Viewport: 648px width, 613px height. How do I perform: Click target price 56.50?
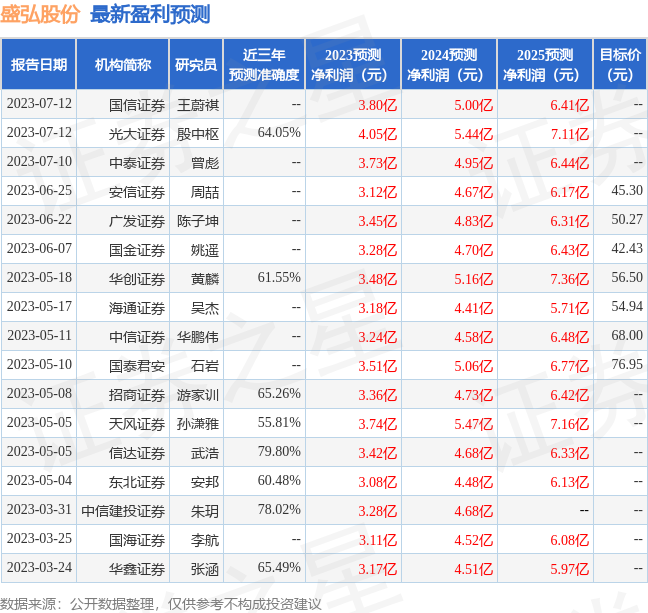(627, 277)
